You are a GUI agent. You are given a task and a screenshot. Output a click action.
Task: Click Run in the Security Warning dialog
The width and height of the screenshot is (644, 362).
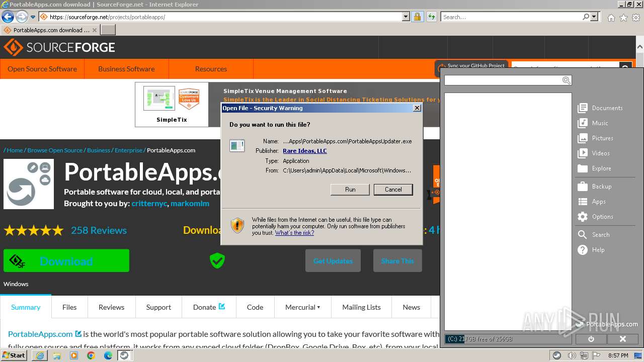(350, 190)
